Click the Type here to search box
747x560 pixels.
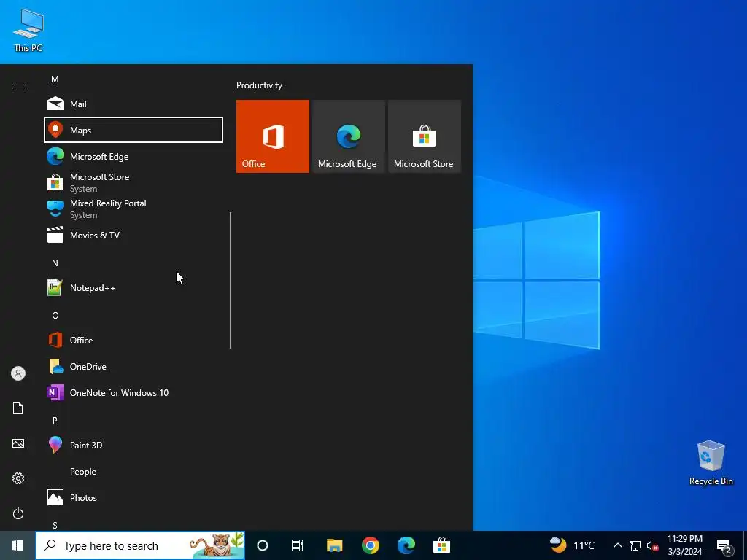[x=141, y=545]
